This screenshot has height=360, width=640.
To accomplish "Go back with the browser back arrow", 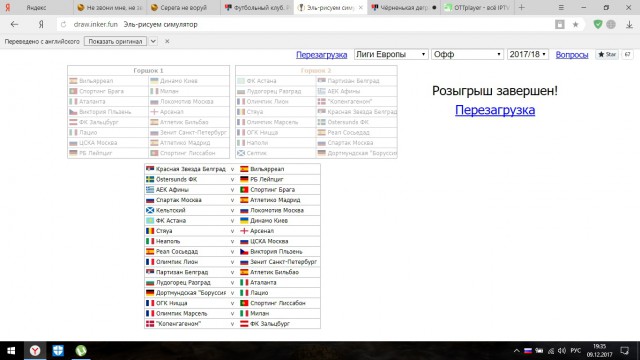I will pyautogui.click(x=14, y=24).
